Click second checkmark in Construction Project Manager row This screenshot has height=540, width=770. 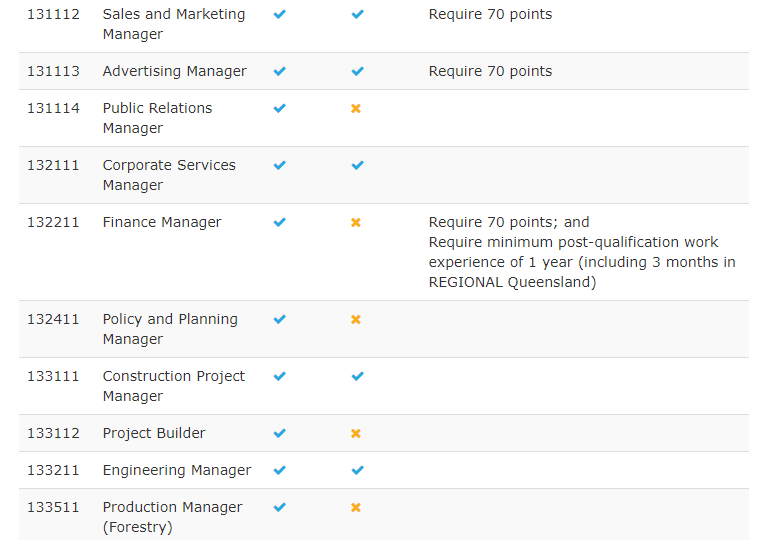[357, 376]
